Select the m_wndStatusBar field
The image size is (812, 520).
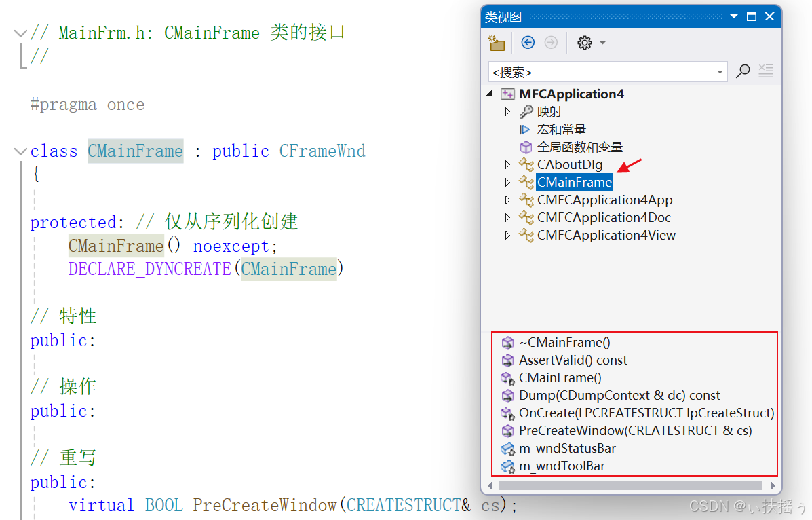coord(567,449)
